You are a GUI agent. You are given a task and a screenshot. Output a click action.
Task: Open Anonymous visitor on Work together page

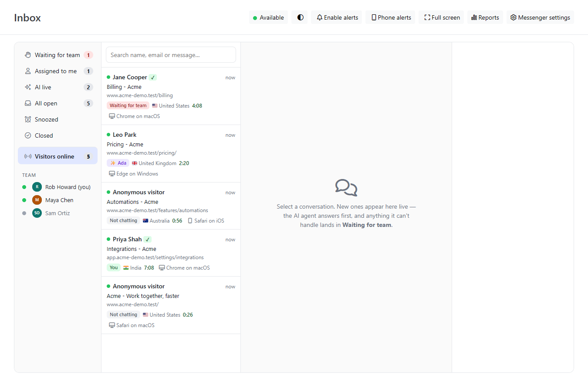[x=171, y=305]
